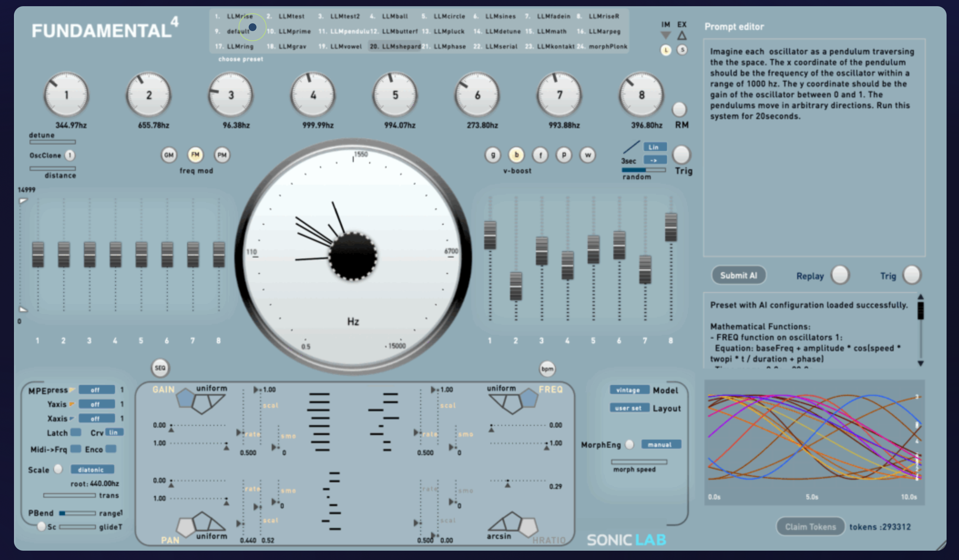959x560 pixels.
Task: Open the Lin curve selector near Trig
Action: pyautogui.click(x=655, y=147)
